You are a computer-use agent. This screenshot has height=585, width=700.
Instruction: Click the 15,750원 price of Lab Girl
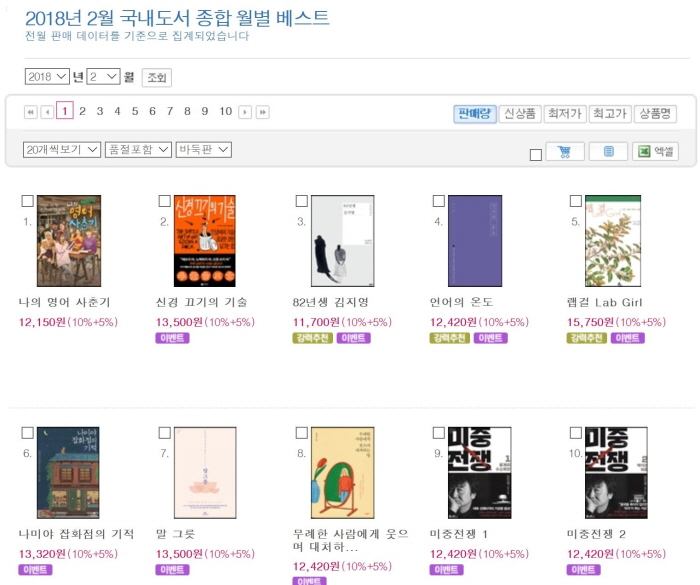tap(591, 322)
